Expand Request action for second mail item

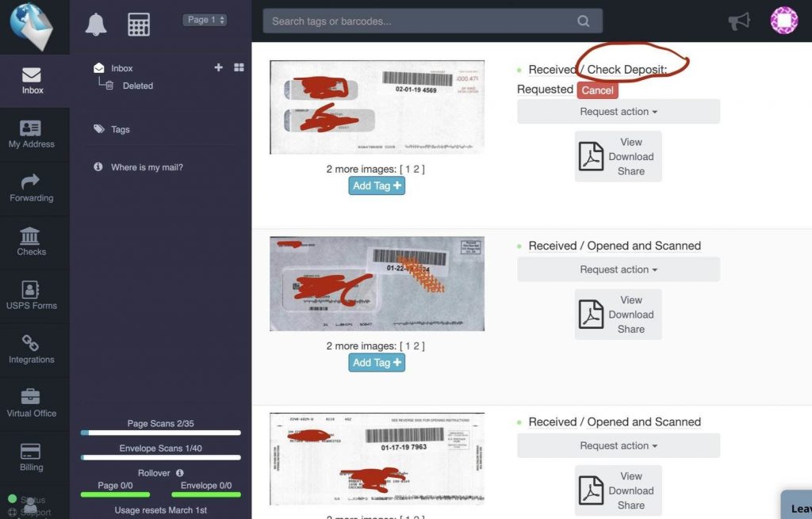pos(619,269)
